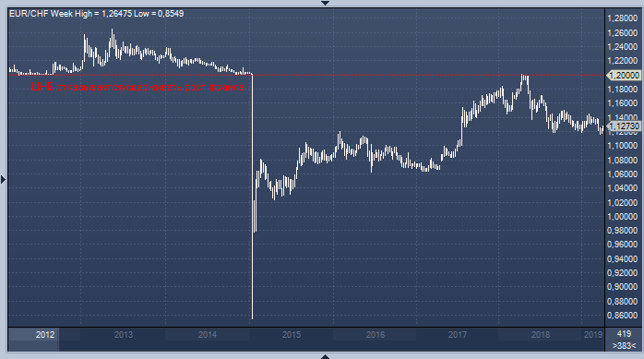Expand the bottom panel arrow
This screenshot has width=644, height=359.
tap(325, 356)
